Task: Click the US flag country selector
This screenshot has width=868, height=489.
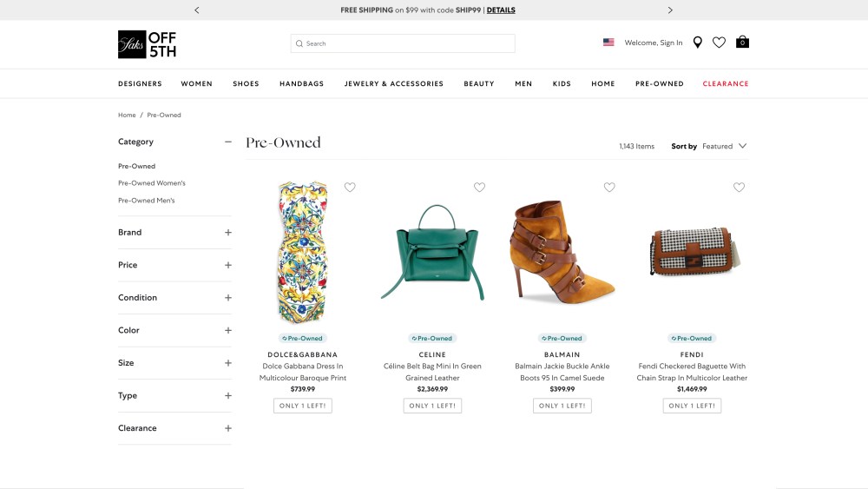Action: (608, 42)
